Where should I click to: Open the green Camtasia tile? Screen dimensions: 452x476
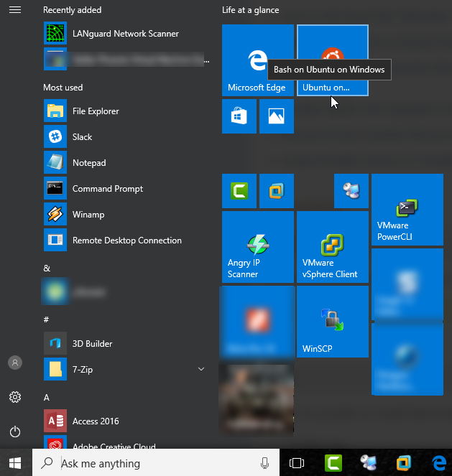point(239,191)
